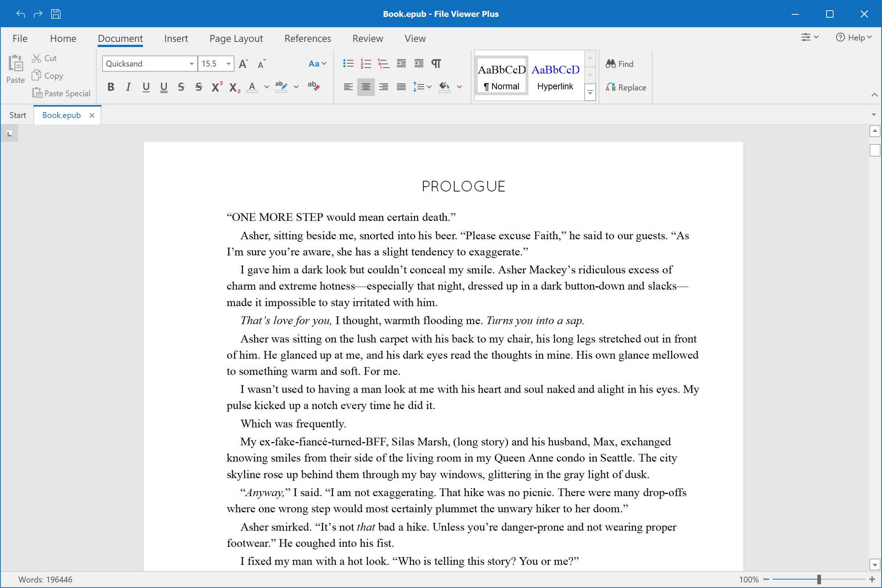The width and height of the screenshot is (882, 588).
Task: Click the Save icon in title bar
Action: (x=56, y=14)
